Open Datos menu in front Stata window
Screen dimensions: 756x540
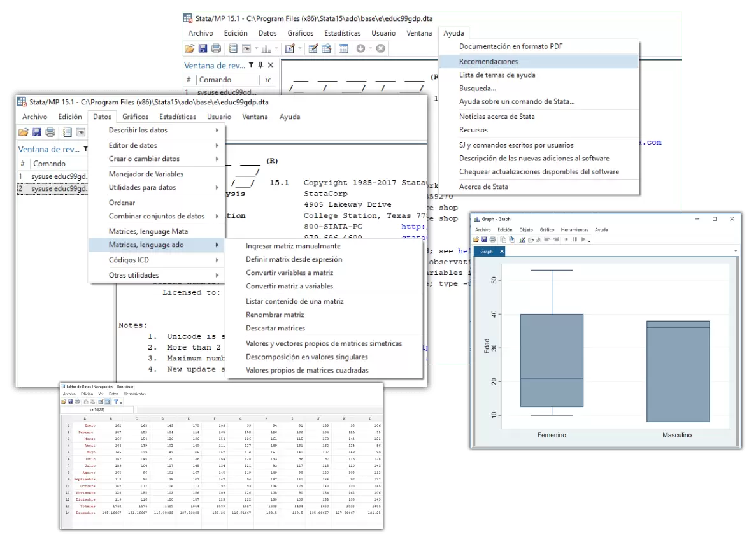(102, 117)
